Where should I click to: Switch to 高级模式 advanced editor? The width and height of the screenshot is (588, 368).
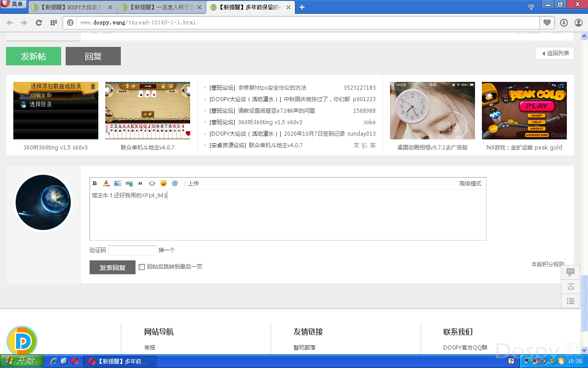coord(470,184)
